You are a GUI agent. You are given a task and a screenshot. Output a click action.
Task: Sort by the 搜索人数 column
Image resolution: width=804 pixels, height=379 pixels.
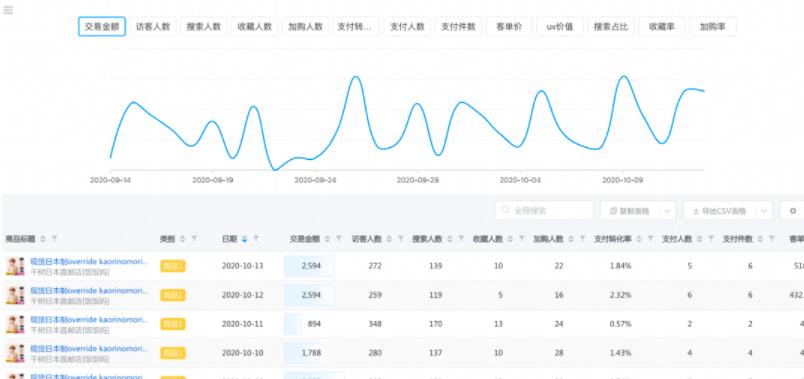[x=450, y=239]
